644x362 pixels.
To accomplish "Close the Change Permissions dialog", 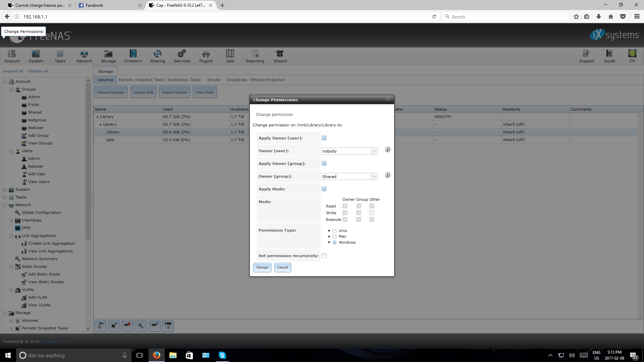I will click(x=388, y=99).
